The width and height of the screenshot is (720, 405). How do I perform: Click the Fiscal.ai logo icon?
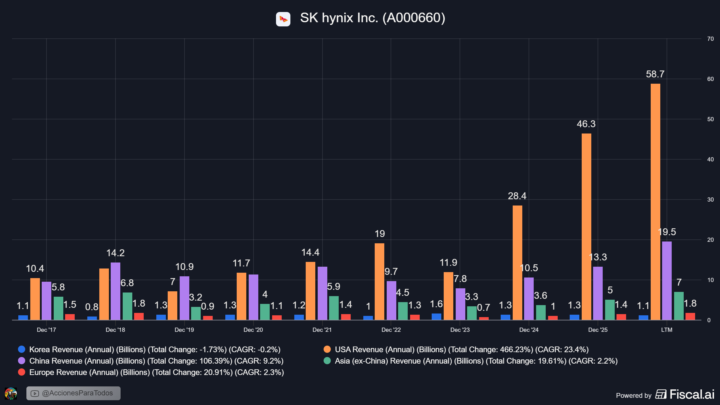pos(660,394)
